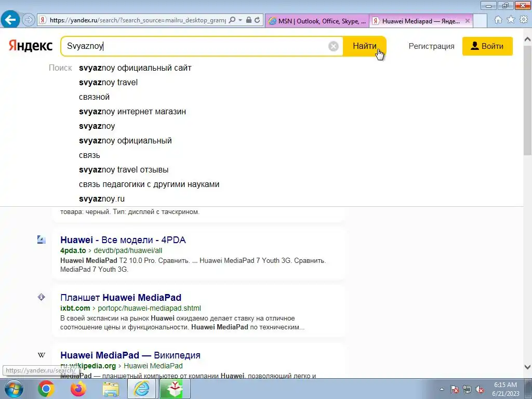
Task: Open address bar autocomplete dropdown arrow
Action: pyautogui.click(x=240, y=20)
